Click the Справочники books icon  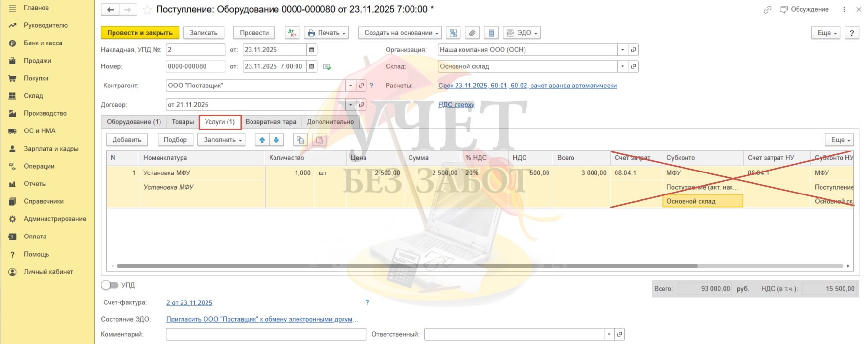(13, 201)
